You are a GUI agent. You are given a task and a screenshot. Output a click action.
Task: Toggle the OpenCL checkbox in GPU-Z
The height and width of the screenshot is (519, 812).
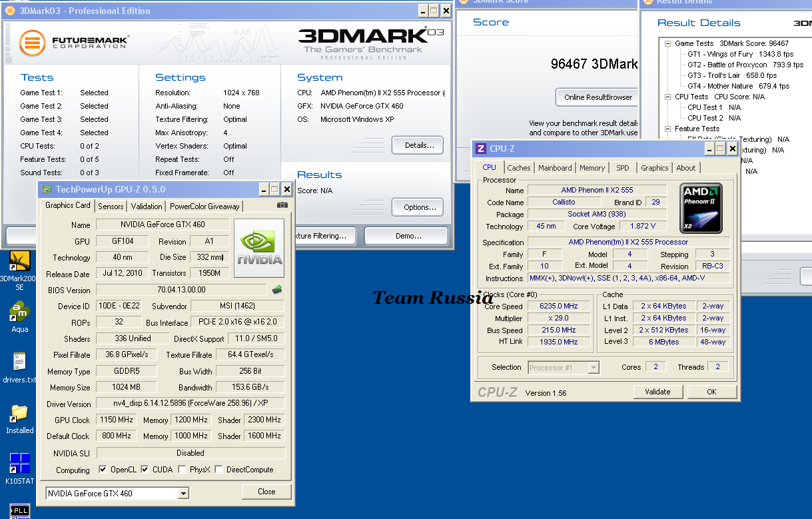tap(103, 470)
